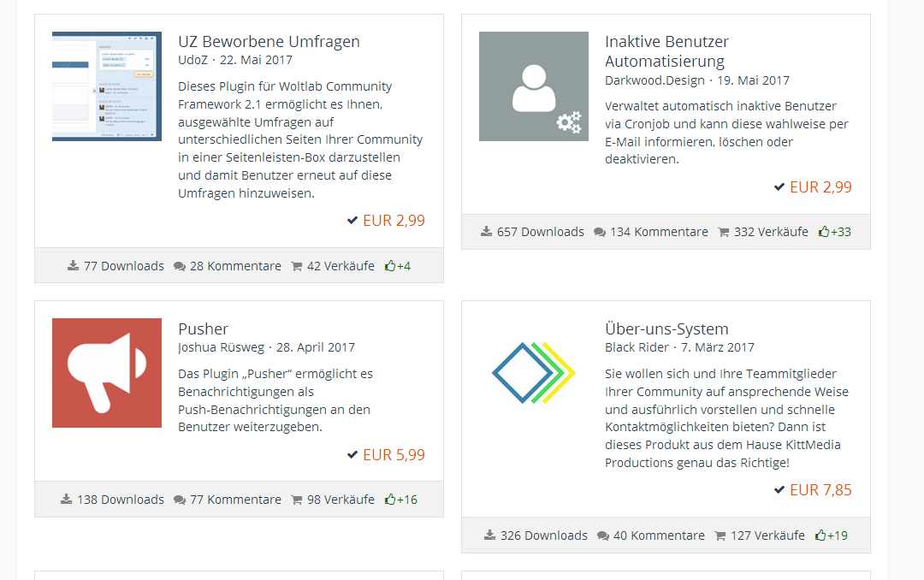Open author Black Rider profile link
Image resolution: width=924 pixels, height=580 pixels.
coord(637,347)
